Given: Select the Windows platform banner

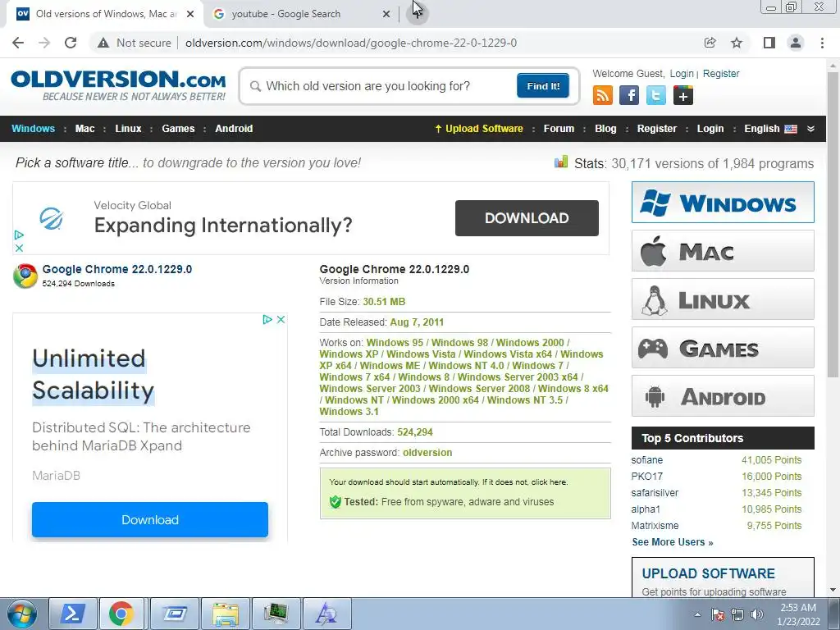Looking at the screenshot, I should point(723,203).
